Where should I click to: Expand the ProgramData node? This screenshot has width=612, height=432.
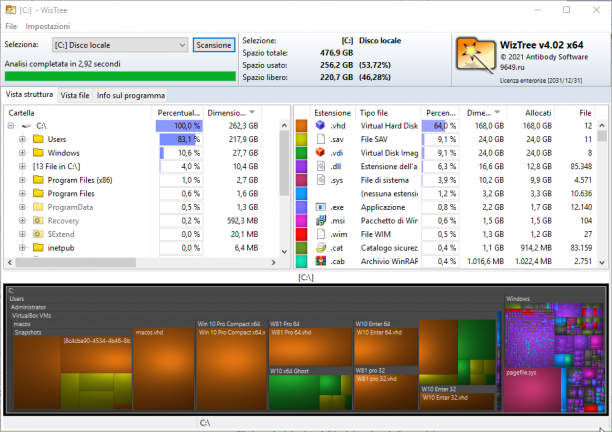coord(22,207)
